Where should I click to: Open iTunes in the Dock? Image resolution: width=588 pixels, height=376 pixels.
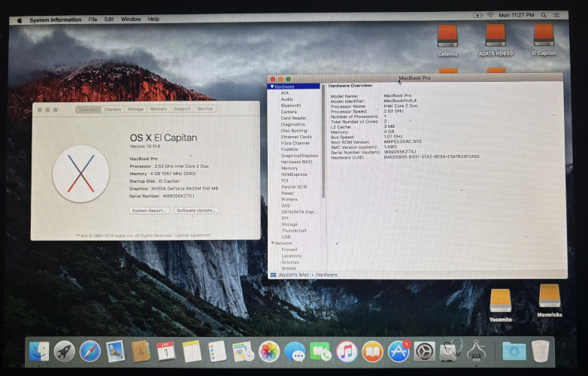346,351
